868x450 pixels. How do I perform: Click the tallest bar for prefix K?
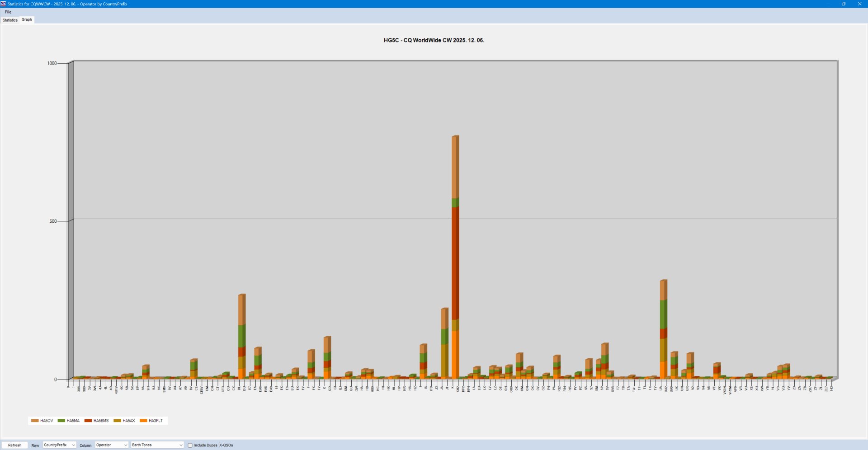(455, 258)
